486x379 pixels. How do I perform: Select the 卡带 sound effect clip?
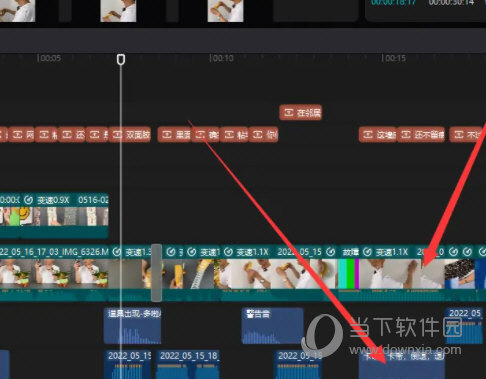pyautogui.click(x=402, y=364)
